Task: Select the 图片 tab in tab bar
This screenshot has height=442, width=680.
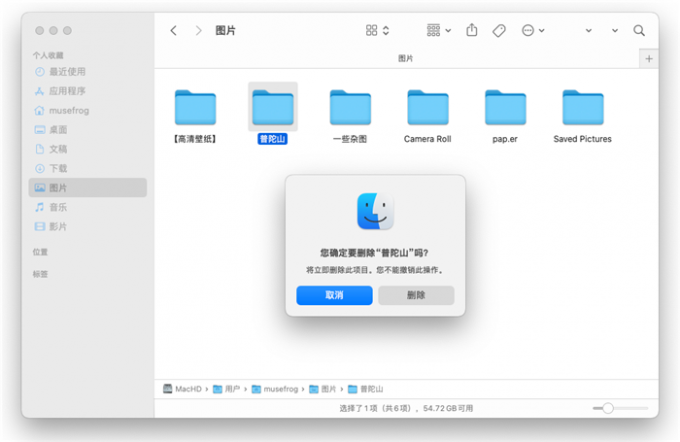Action: 397,59
